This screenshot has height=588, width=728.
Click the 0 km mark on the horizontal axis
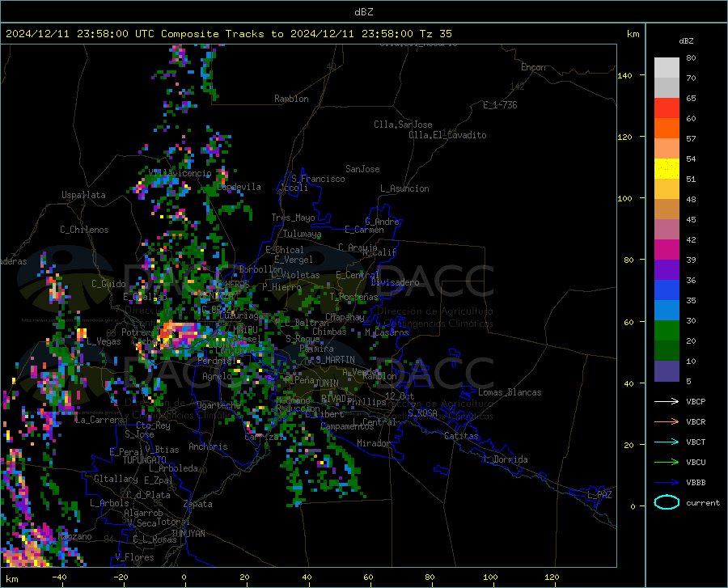pyautogui.click(x=184, y=577)
